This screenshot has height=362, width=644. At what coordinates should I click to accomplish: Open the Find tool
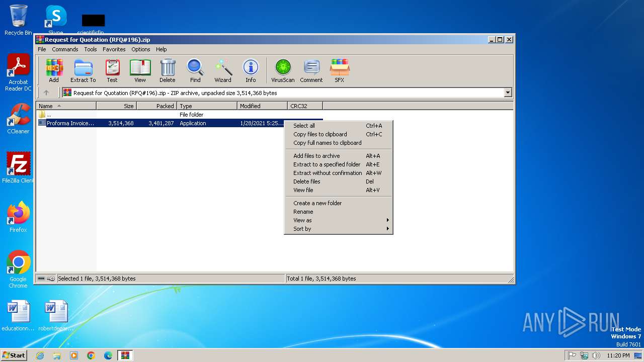[x=195, y=70]
